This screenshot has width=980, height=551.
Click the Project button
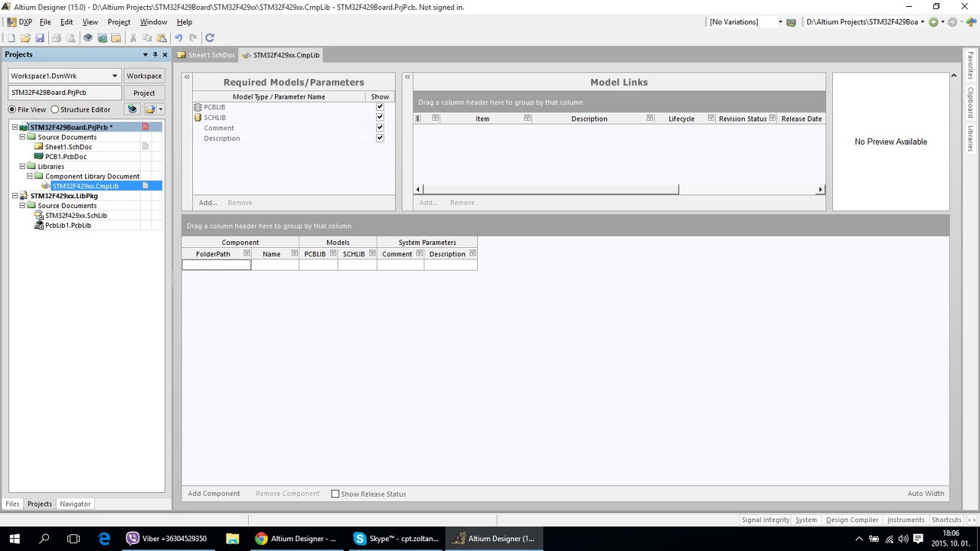(144, 93)
